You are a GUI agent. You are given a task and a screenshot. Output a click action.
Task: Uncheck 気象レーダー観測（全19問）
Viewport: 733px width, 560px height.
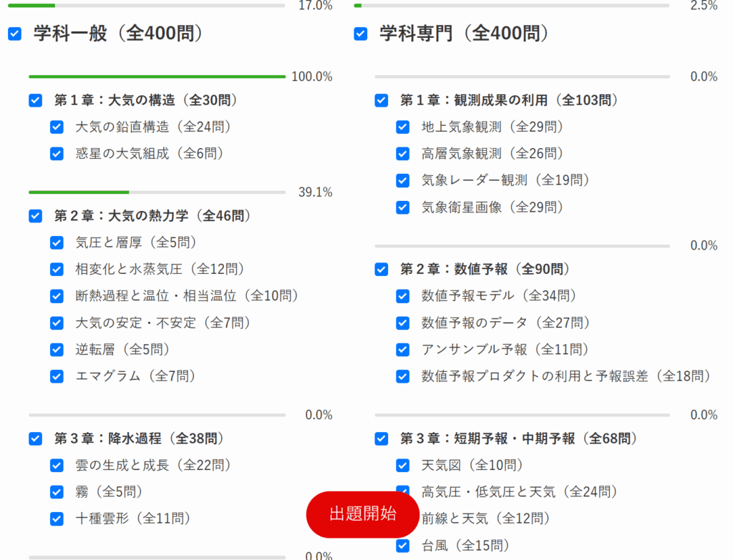(403, 180)
